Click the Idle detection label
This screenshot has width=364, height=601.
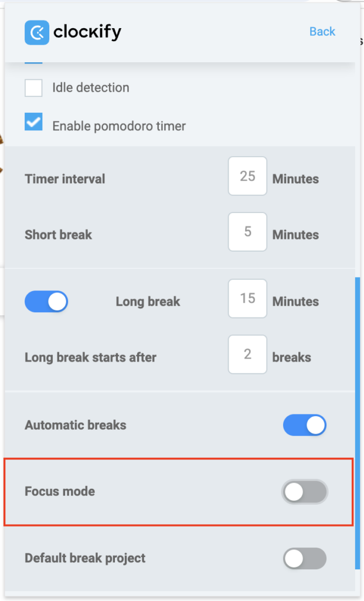click(x=90, y=88)
